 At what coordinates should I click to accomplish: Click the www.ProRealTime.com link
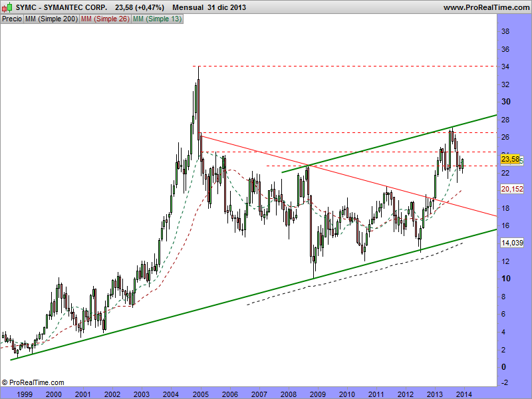[486, 7]
